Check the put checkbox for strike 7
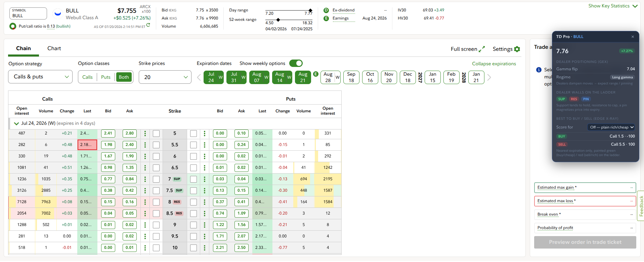Viewport: 644px width, 262px height. click(x=194, y=179)
